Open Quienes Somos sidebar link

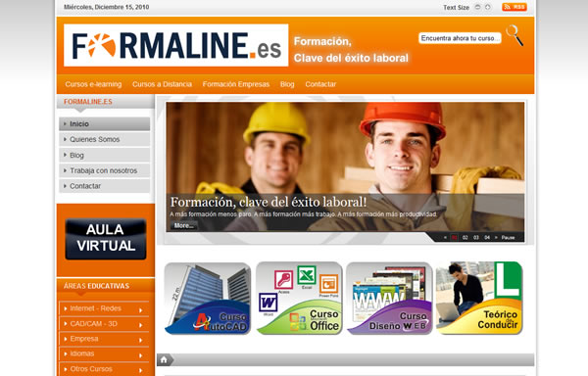105,139
